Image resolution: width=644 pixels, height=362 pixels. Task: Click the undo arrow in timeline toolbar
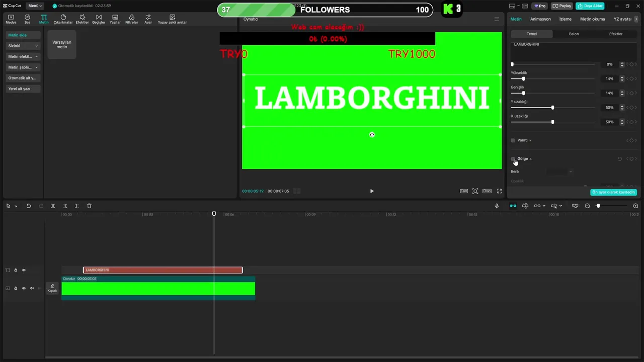[x=29, y=206]
